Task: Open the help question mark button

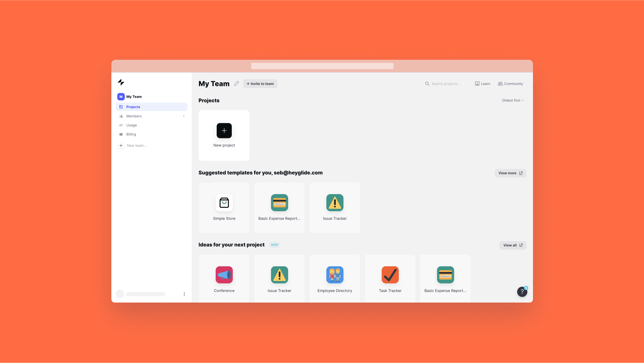Action: [522, 291]
